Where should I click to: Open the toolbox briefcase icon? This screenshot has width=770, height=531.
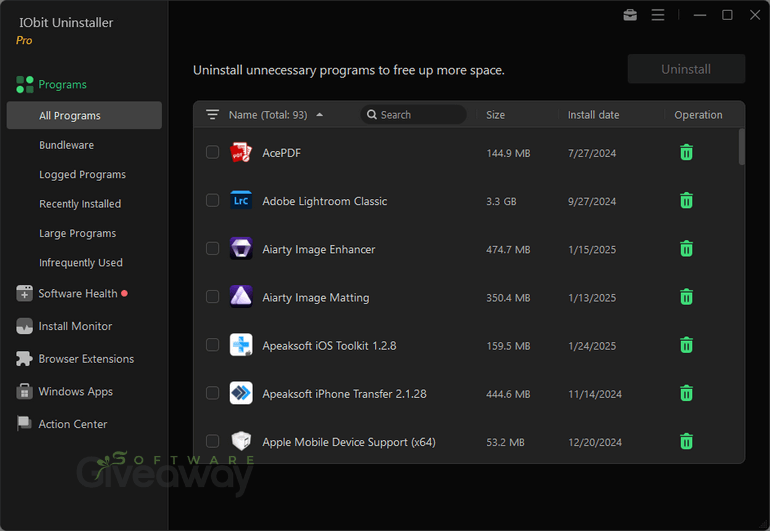click(x=630, y=15)
